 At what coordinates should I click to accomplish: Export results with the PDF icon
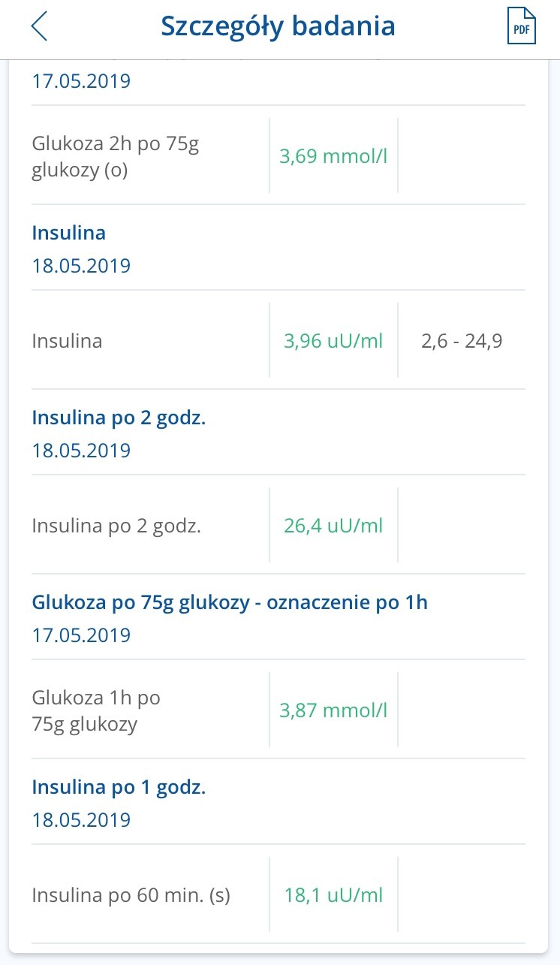(522, 26)
